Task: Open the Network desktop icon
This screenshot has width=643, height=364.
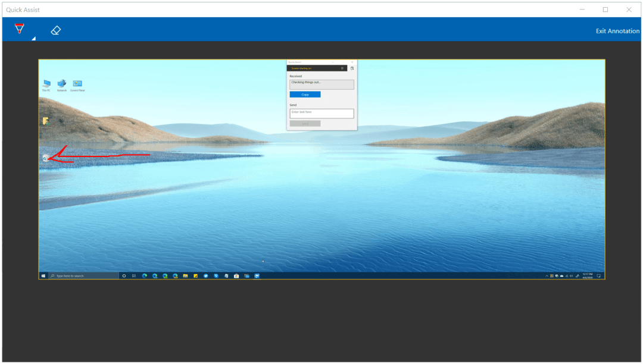Action: [62, 83]
